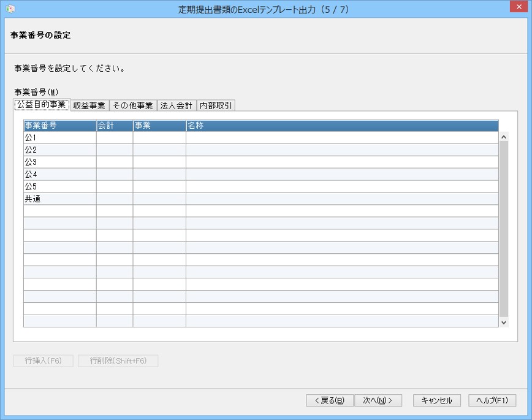Click the scrollbar down arrow
The width and height of the screenshot is (532, 420).
click(504, 323)
